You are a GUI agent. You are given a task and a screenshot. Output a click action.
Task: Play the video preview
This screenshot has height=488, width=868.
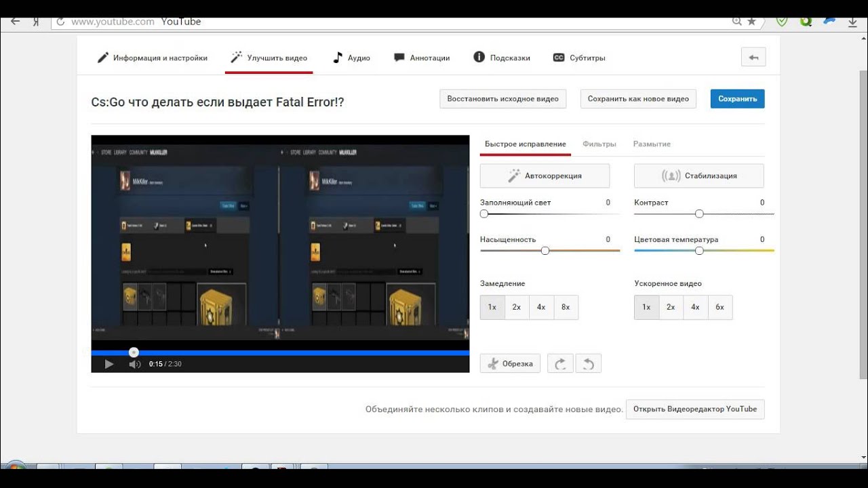[x=109, y=364]
